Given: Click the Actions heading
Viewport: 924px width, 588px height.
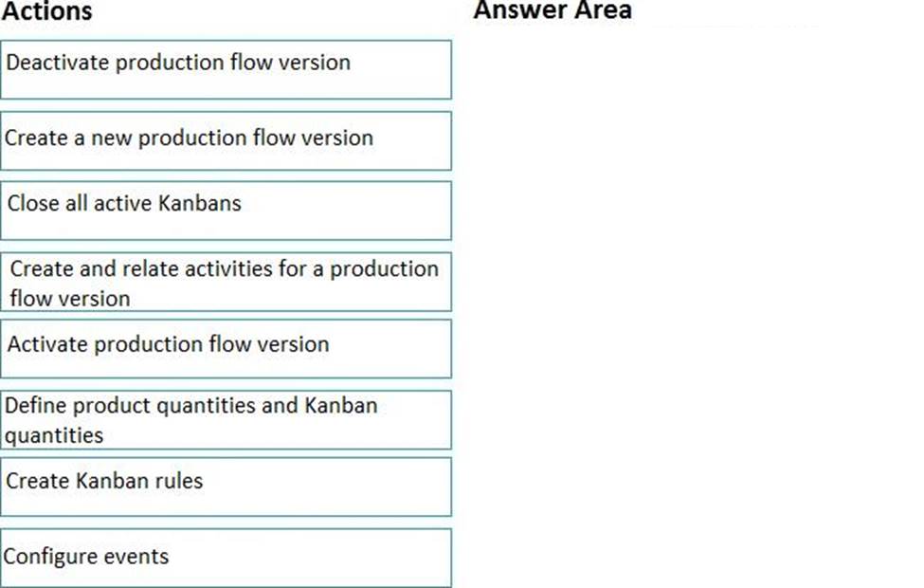Looking at the screenshot, I should tap(46, 11).
